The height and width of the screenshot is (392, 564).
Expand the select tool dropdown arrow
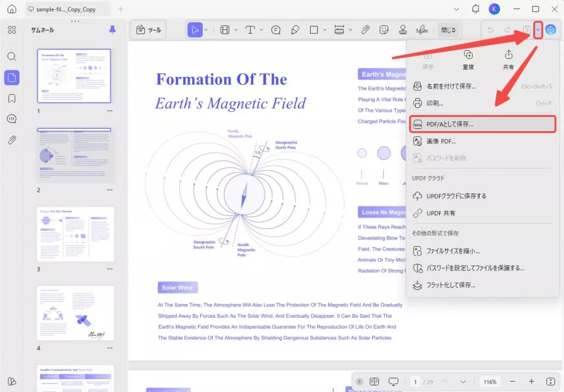coord(205,30)
